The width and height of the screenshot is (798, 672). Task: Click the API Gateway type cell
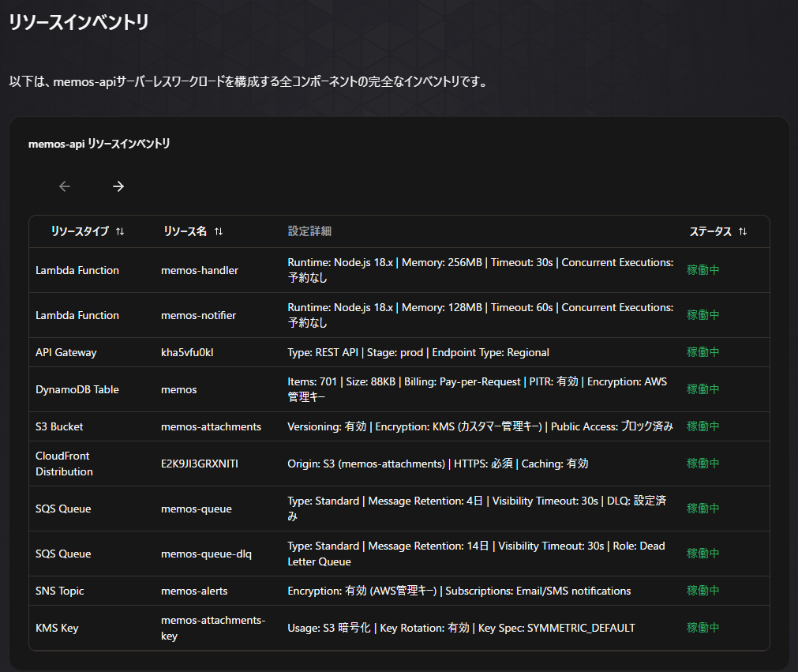(x=66, y=352)
